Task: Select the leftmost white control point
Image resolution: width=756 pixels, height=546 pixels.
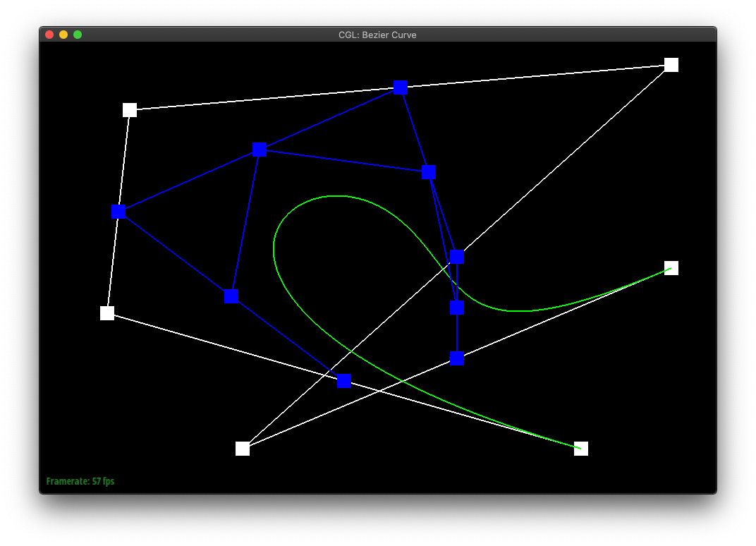Action: click(107, 313)
